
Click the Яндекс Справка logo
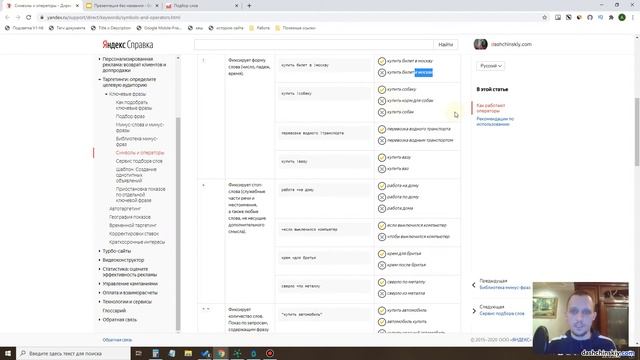pos(128,44)
